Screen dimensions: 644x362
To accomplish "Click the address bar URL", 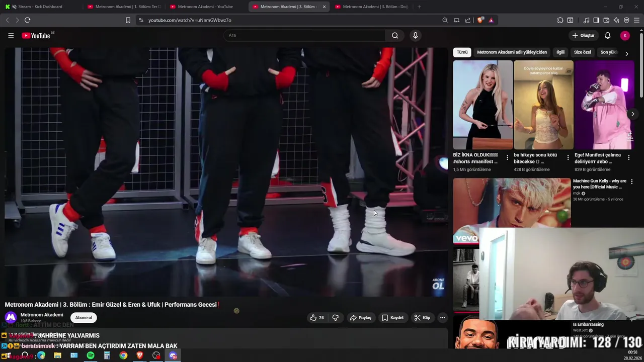I will [190, 20].
